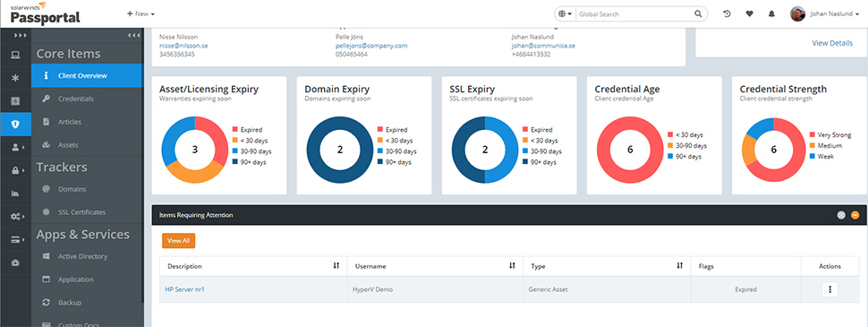This screenshot has height=327, width=868.
Task: Open Johan Naslund's avatar picture
Action: click(x=797, y=13)
